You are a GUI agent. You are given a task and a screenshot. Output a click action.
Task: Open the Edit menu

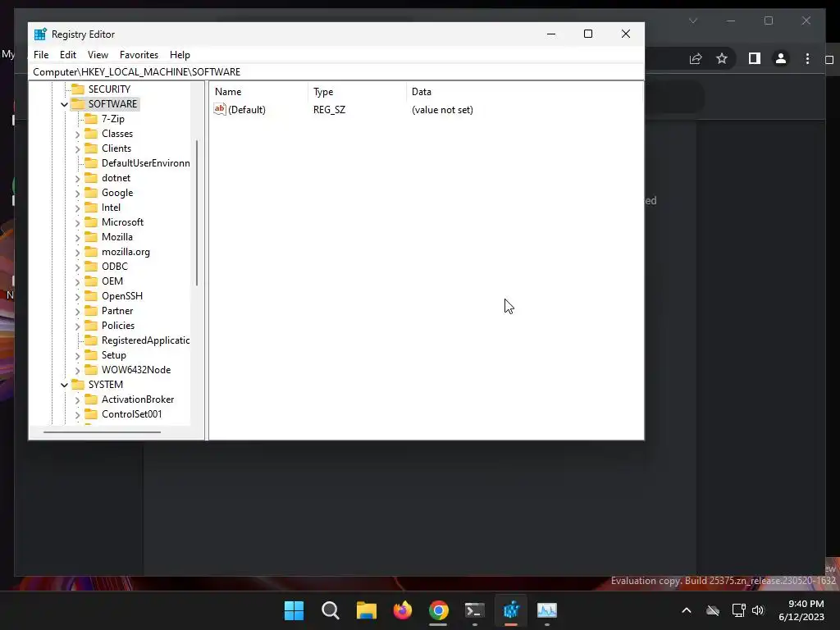pyautogui.click(x=67, y=55)
